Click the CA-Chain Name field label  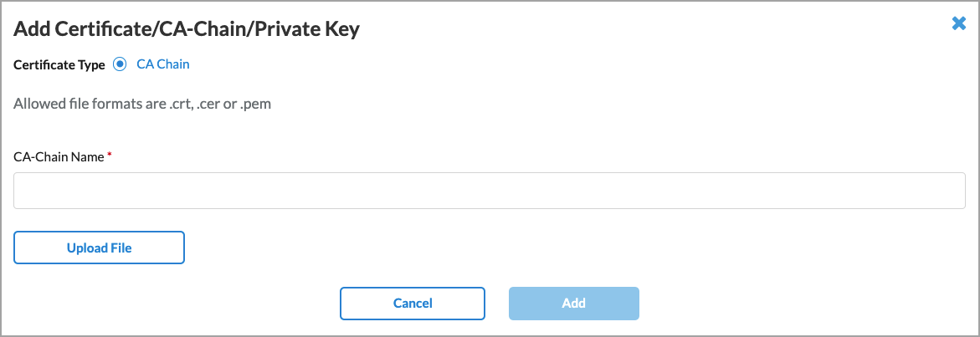tap(59, 156)
